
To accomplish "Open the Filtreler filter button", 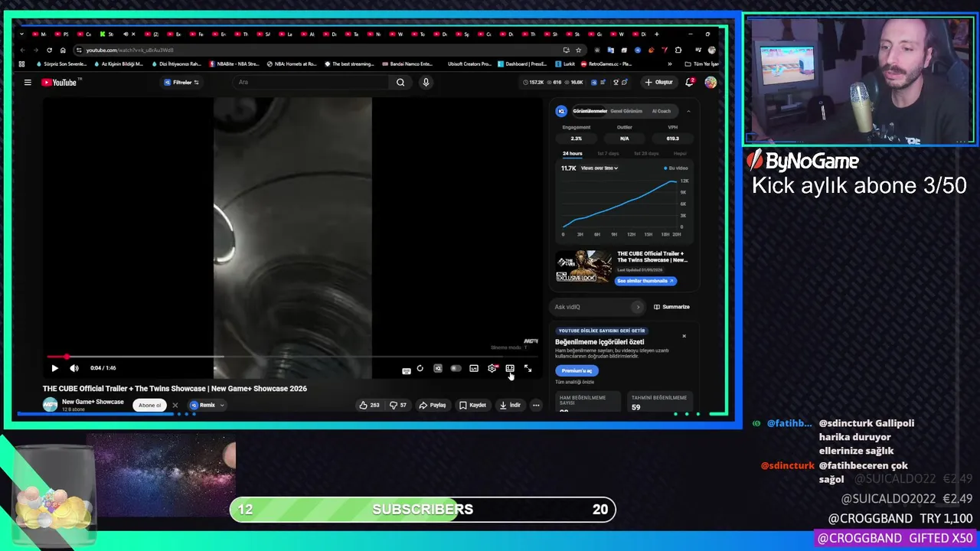I will click(182, 83).
